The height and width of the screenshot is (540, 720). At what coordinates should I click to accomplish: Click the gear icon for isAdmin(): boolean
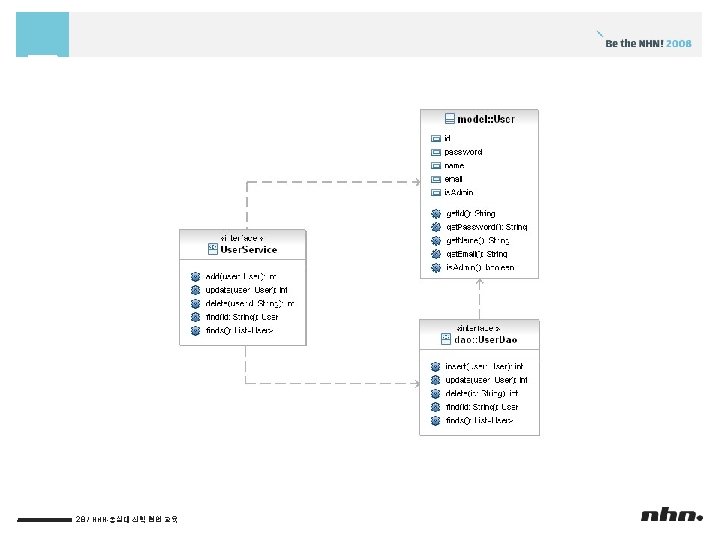click(x=436, y=268)
